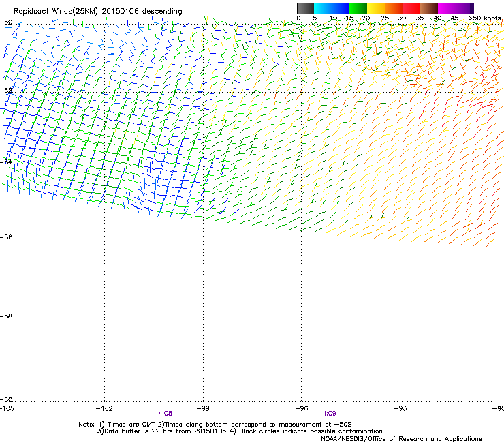
Task: Click the '>50 knots' legend label
Action: (484, 18)
